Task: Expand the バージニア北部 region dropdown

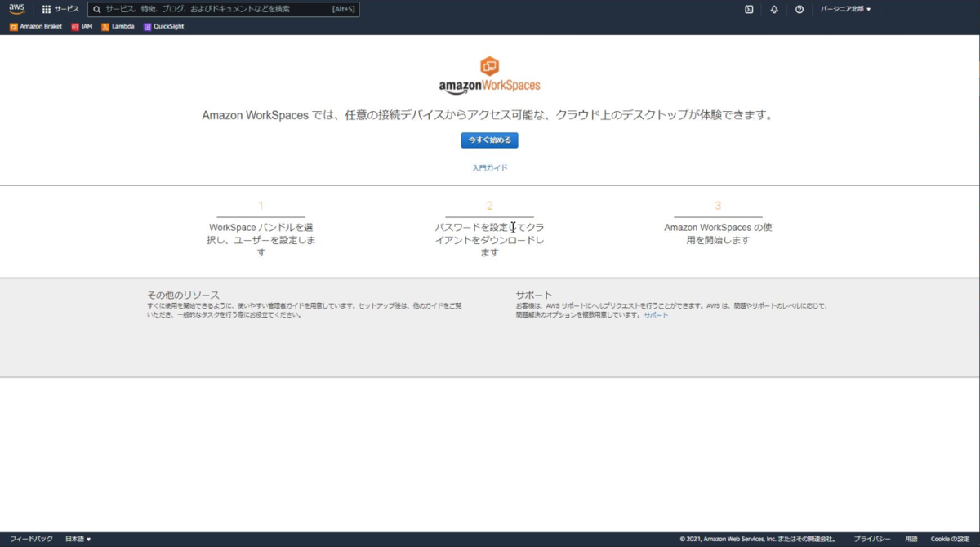Action: pyautogui.click(x=846, y=9)
